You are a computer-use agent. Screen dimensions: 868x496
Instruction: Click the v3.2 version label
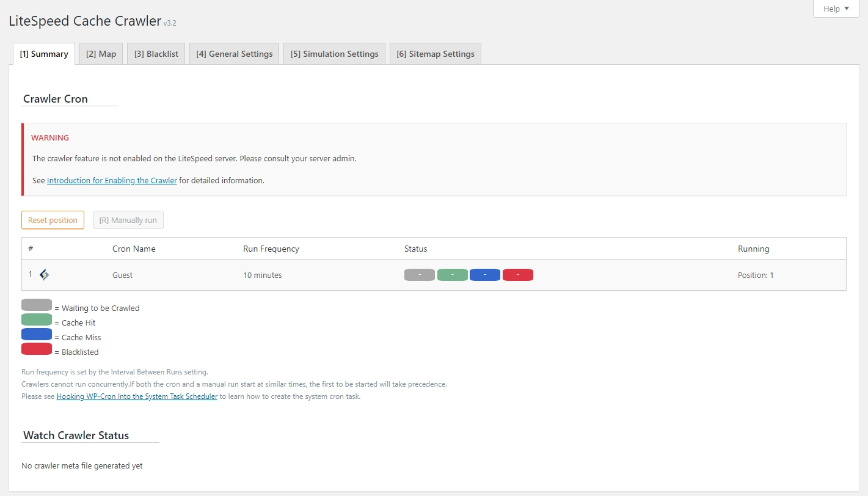click(x=170, y=23)
